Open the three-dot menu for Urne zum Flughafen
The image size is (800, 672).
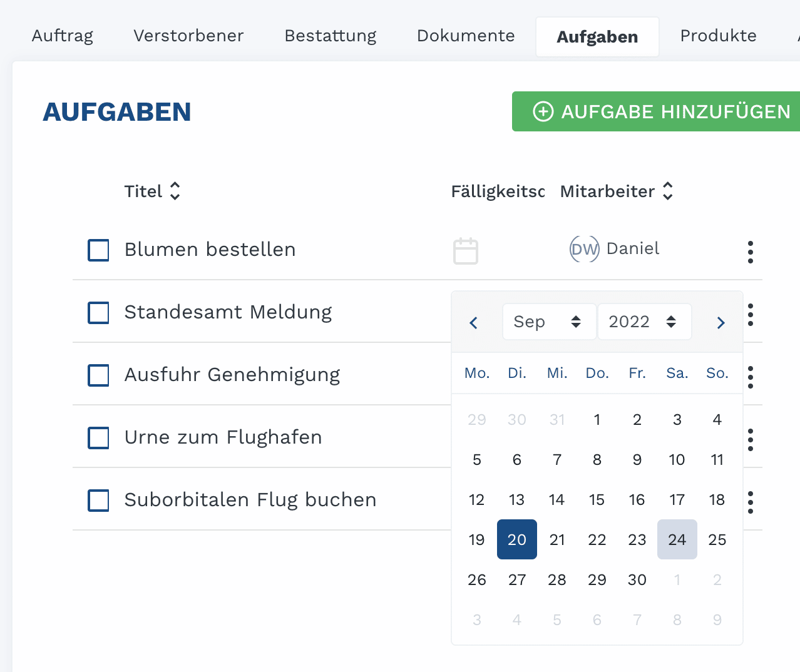[750, 439]
